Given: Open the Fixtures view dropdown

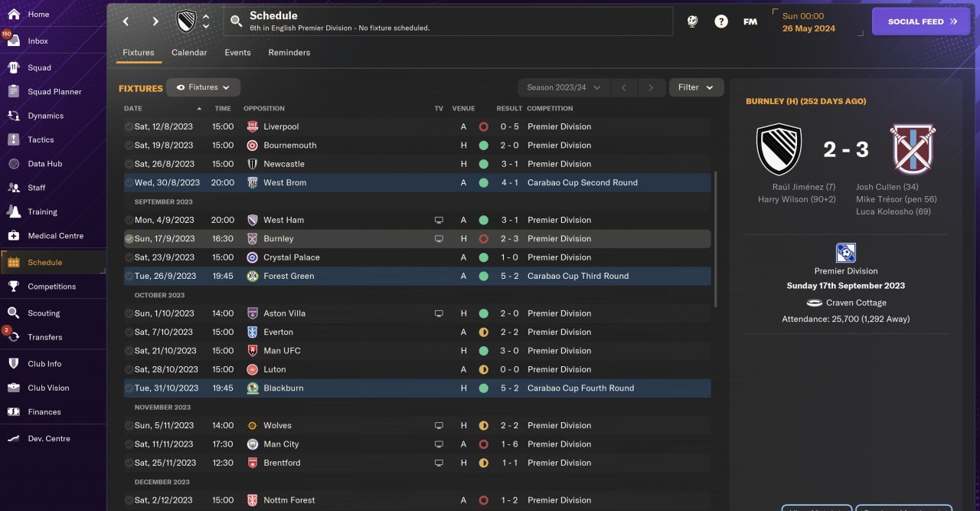Looking at the screenshot, I should (x=204, y=87).
